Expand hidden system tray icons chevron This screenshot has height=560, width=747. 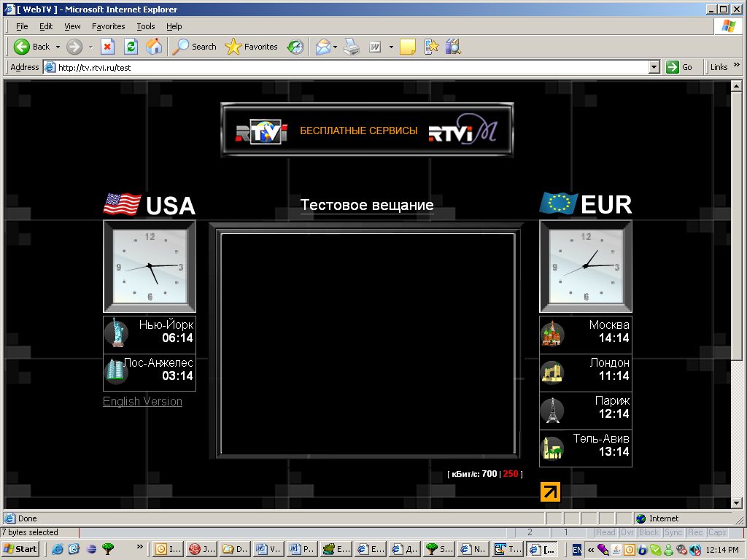(591, 550)
